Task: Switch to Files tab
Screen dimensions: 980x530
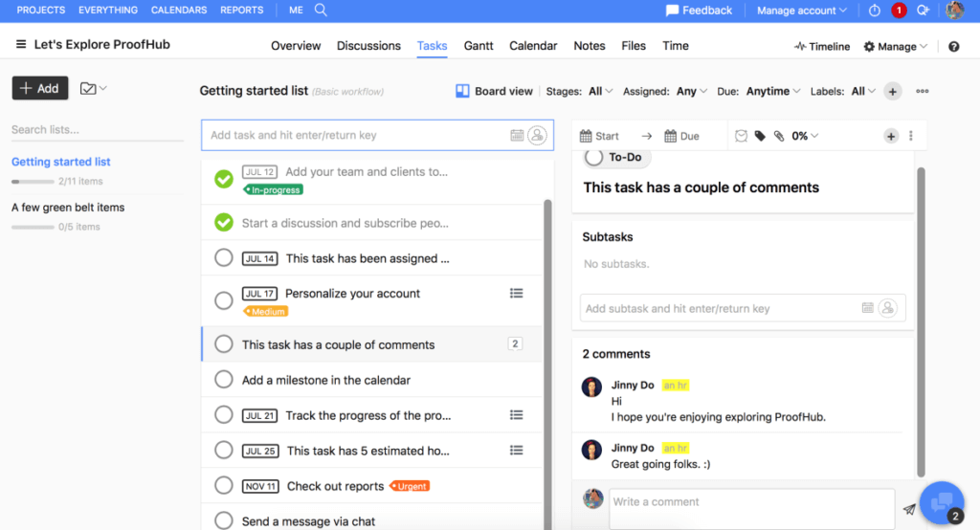Action: [x=634, y=46]
